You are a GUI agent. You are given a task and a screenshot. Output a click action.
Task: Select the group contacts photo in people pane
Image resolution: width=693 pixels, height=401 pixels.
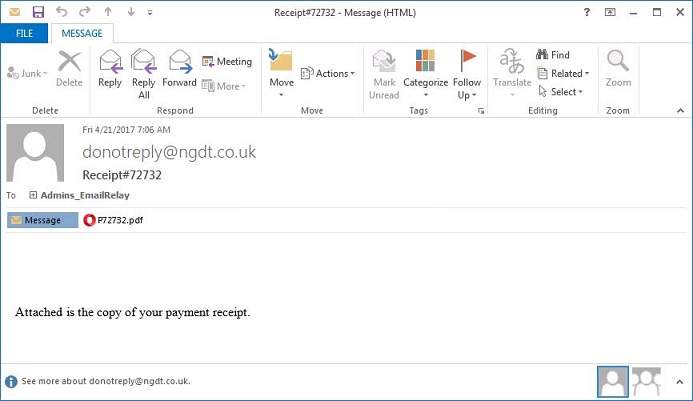(x=646, y=382)
